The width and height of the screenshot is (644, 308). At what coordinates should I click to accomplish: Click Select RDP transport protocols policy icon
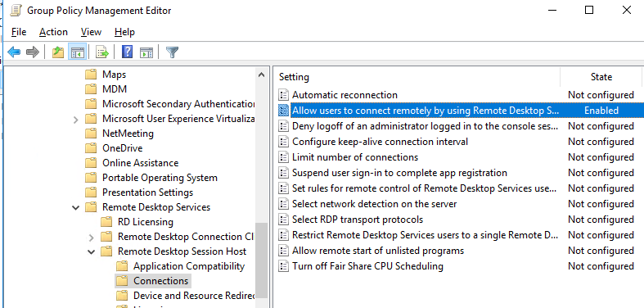283,220
